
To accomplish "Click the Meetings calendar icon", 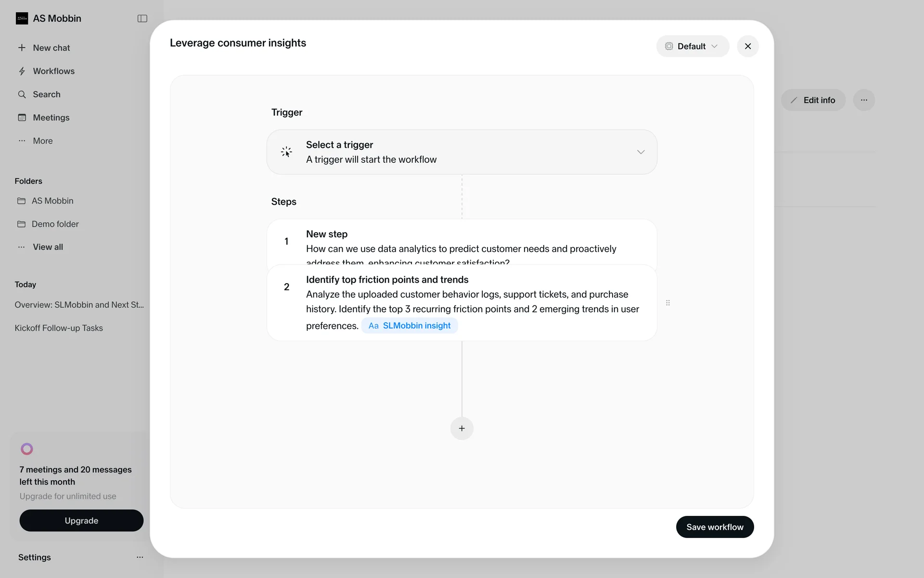I will 22,118.
